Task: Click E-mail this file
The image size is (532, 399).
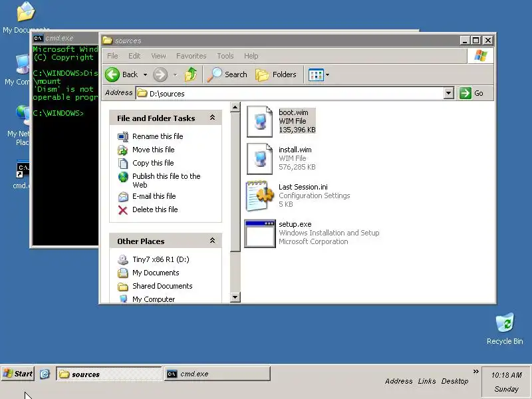Action: [154, 196]
